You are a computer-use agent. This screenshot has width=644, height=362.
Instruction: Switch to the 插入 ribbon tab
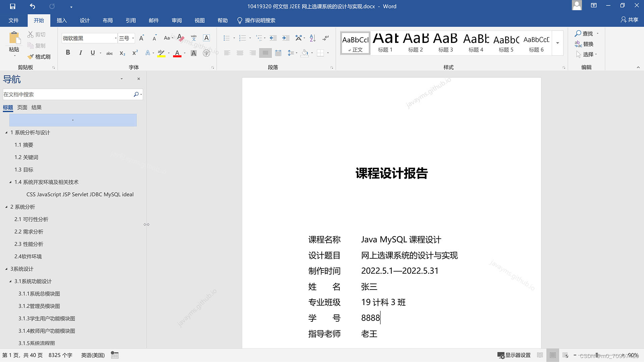pyautogui.click(x=61, y=20)
